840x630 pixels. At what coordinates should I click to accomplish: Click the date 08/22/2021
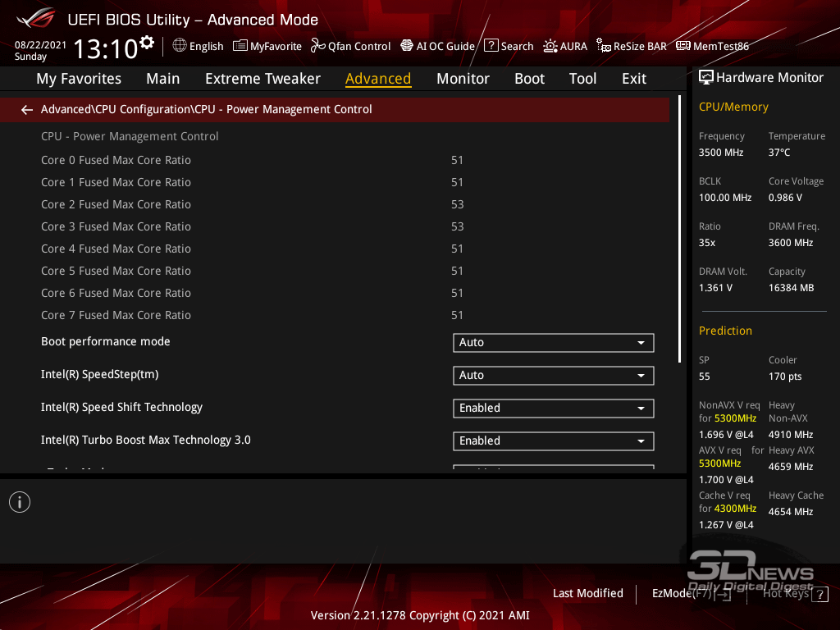coord(40,45)
